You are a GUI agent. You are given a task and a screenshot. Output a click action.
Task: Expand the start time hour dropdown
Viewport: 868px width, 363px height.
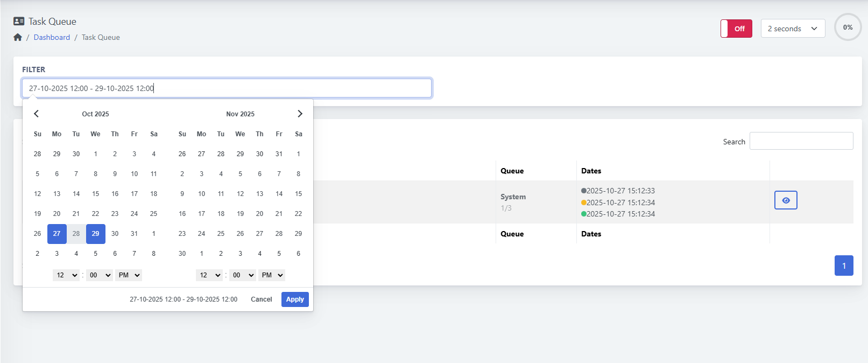[x=66, y=275]
